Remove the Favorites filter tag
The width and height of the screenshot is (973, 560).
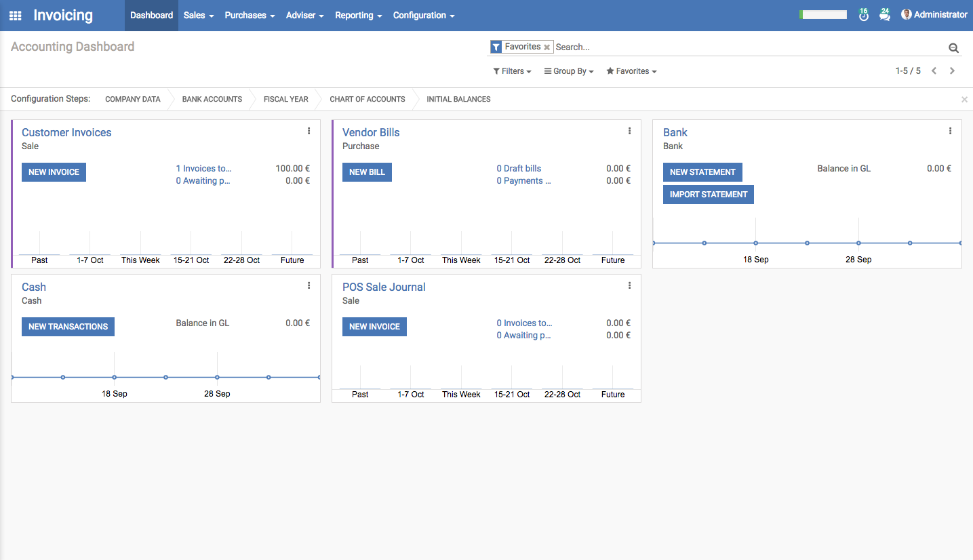(547, 47)
